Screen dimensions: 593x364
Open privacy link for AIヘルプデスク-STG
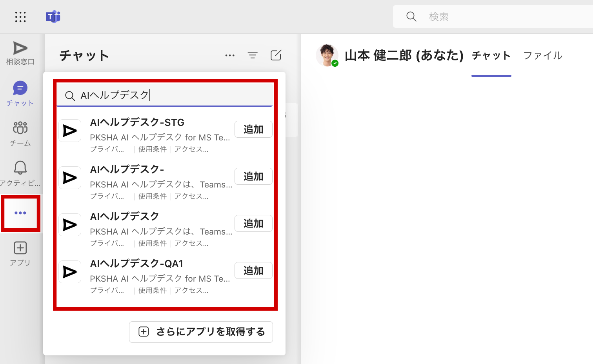(107, 149)
